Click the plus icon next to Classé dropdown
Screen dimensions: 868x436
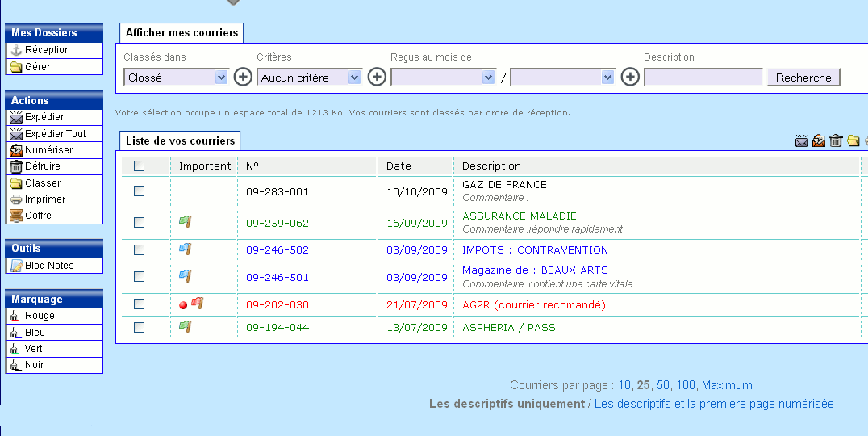tap(243, 78)
